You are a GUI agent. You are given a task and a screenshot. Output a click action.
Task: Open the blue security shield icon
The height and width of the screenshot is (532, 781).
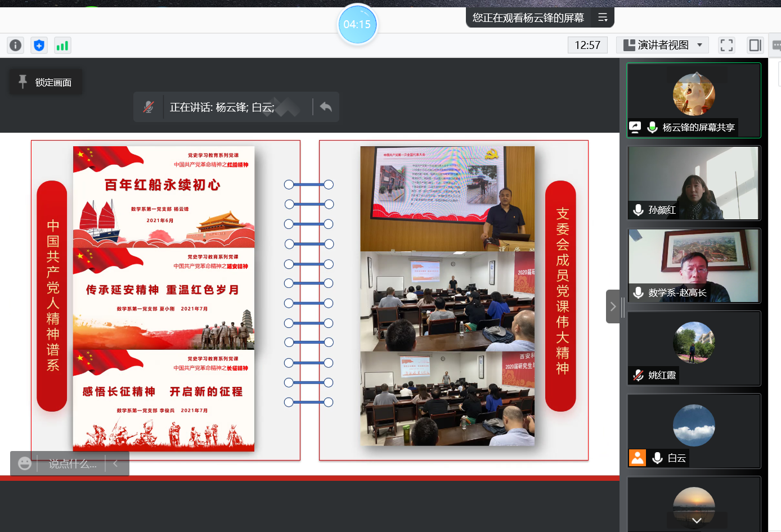tap(39, 46)
